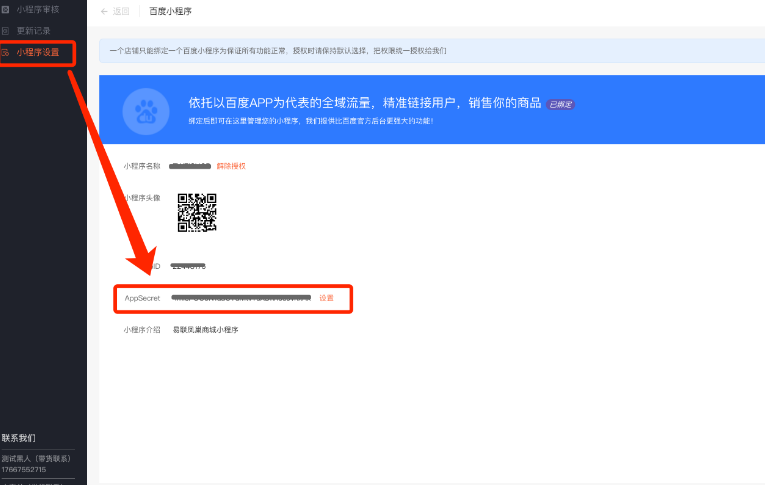Screen dimensions: 765x485
Task: Open 更新记录 in the sidebar
Action: coord(33,31)
